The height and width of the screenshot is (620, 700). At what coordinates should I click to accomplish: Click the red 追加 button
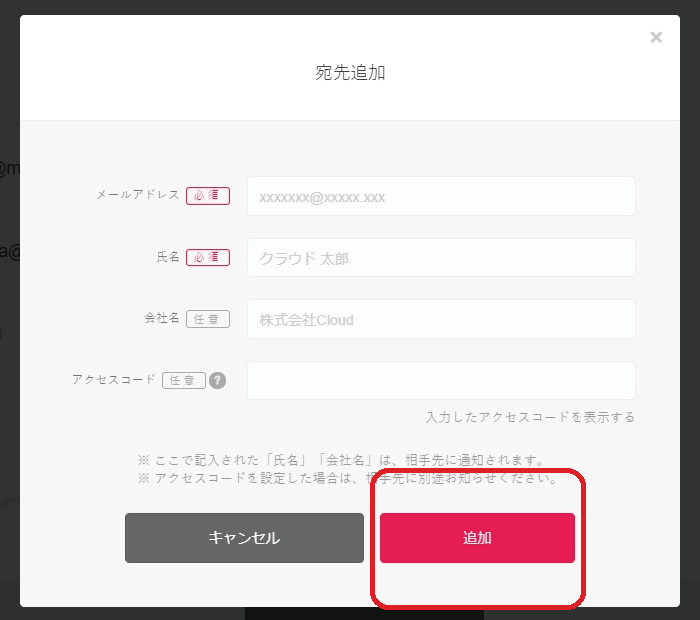pos(477,538)
